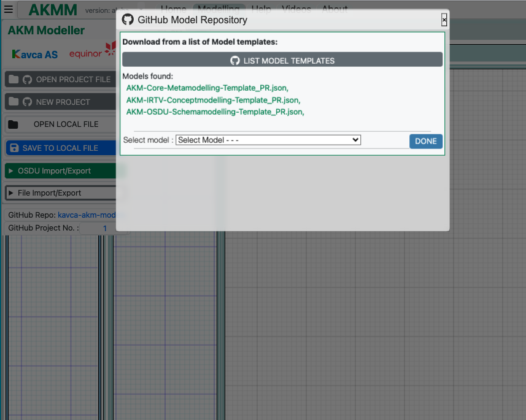Click the folder icon on OPEN LOCAL FILE

[13, 124]
